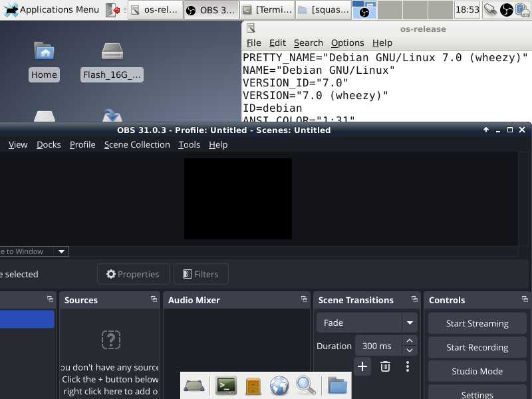The width and height of the screenshot is (532, 399).
Task: Click the PRETTY_NAME line in os-release
Action: (385, 58)
